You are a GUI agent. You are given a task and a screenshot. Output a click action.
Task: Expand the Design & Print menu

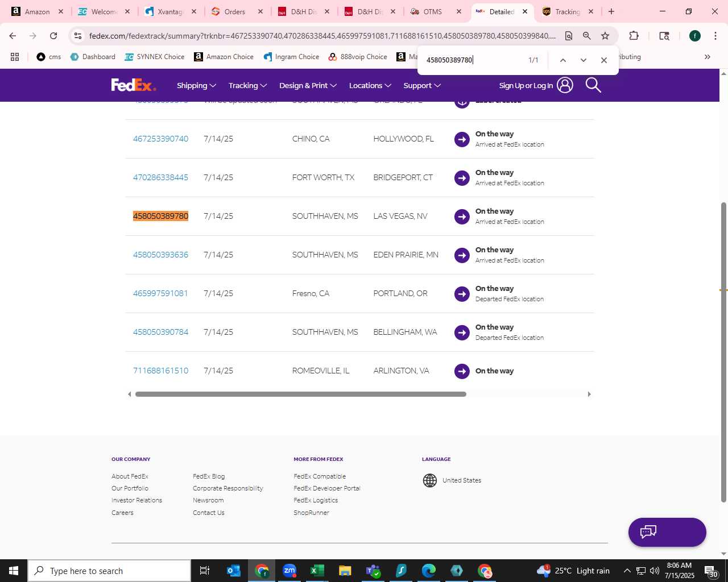(308, 85)
